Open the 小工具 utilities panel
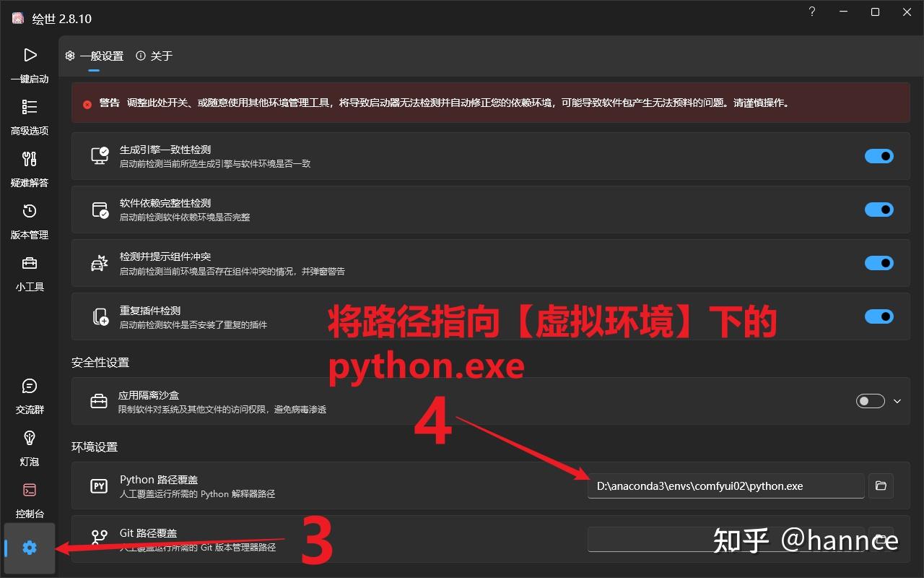Image resolution: width=924 pixels, height=578 pixels. (30, 272)
